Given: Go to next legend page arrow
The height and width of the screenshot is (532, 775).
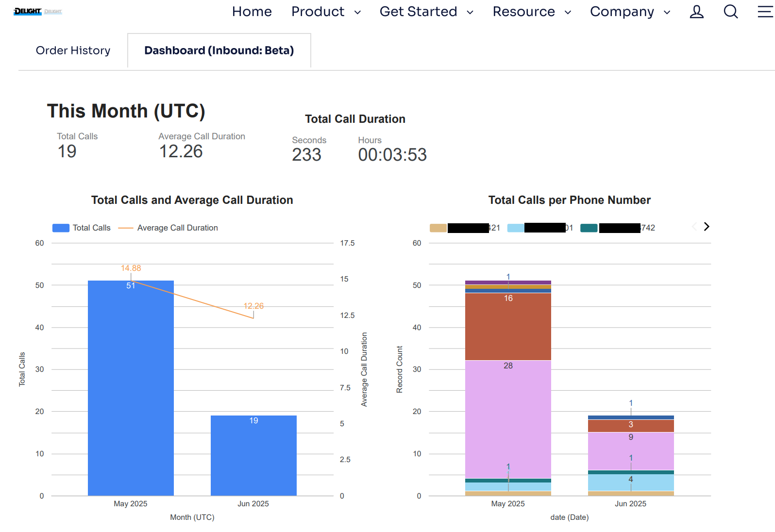Looking at the screenshot, I should 707,227.
